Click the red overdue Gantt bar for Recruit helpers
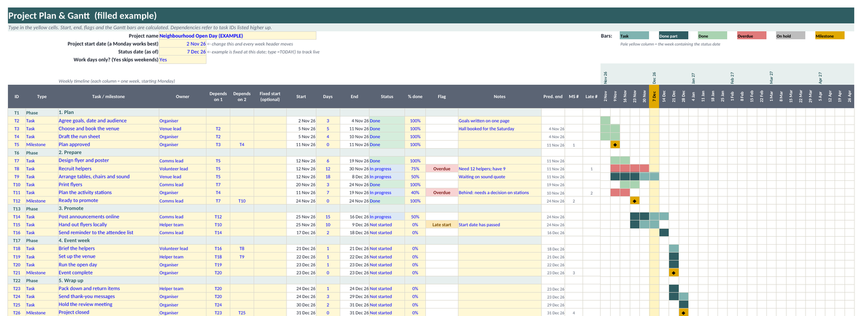868x316 pixels. (x=630, y=169)
